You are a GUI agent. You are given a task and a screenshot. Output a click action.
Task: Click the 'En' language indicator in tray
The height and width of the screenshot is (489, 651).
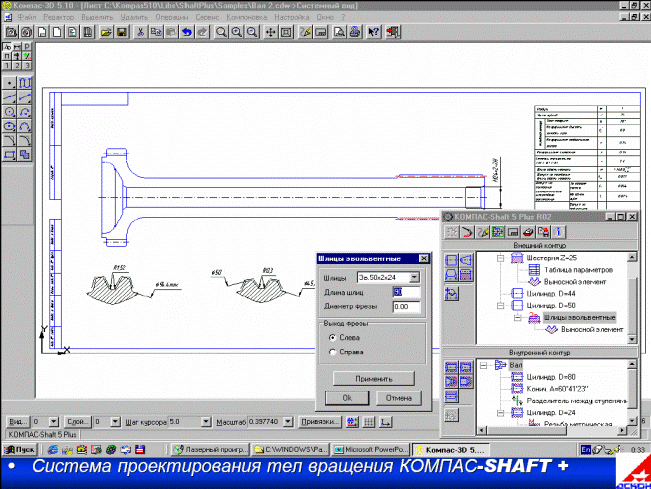[x=586, y=450]
